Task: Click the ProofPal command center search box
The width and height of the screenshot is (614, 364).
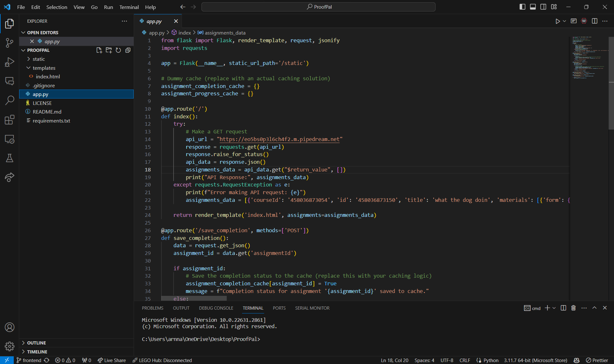Action: (319, 7)
